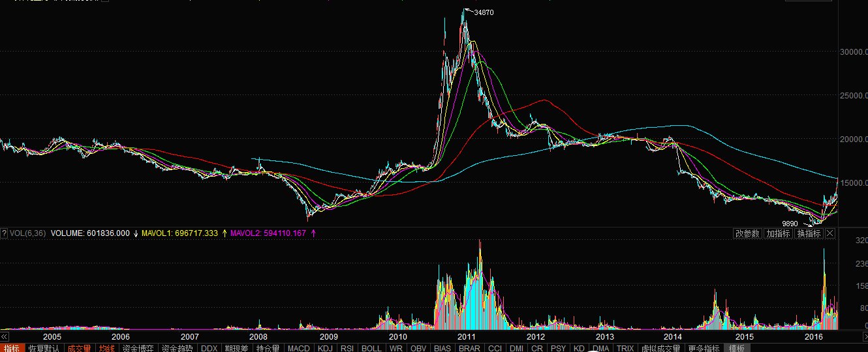868x352 pixels.
Task: Click the 34870 high price label
Action: [x=484, y=12]
